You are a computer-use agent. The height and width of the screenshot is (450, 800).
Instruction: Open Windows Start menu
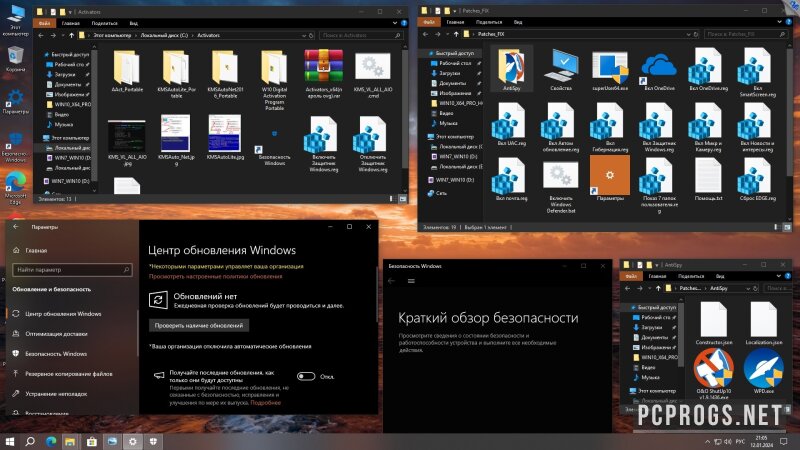click(x=10, y=441)
